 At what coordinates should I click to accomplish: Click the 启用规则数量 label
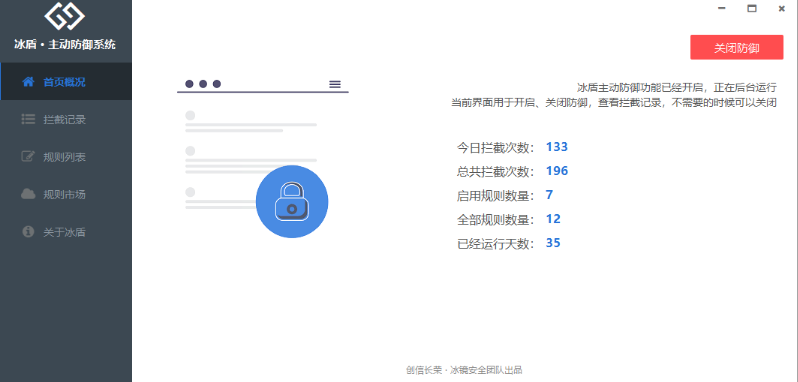click(x=496, y=195)
